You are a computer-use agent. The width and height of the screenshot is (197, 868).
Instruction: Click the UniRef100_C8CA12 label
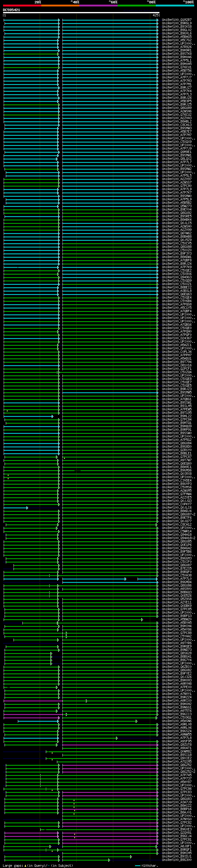[x=177, y=525]
